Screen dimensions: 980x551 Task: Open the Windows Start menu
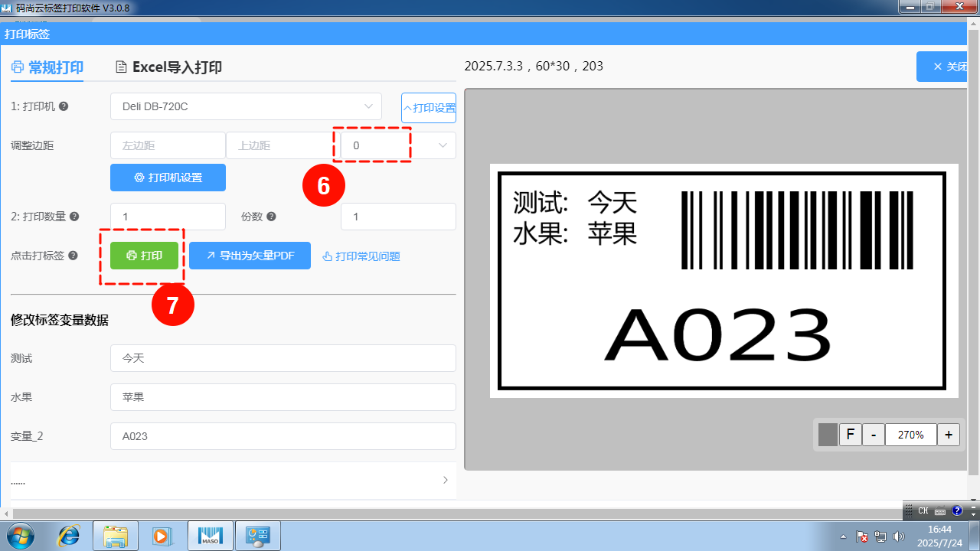click(19, 536)
